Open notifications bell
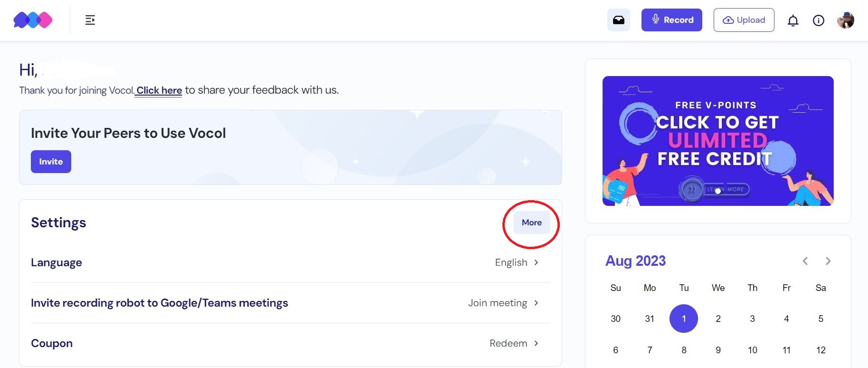The image size is (868, 368). [793, 20]
